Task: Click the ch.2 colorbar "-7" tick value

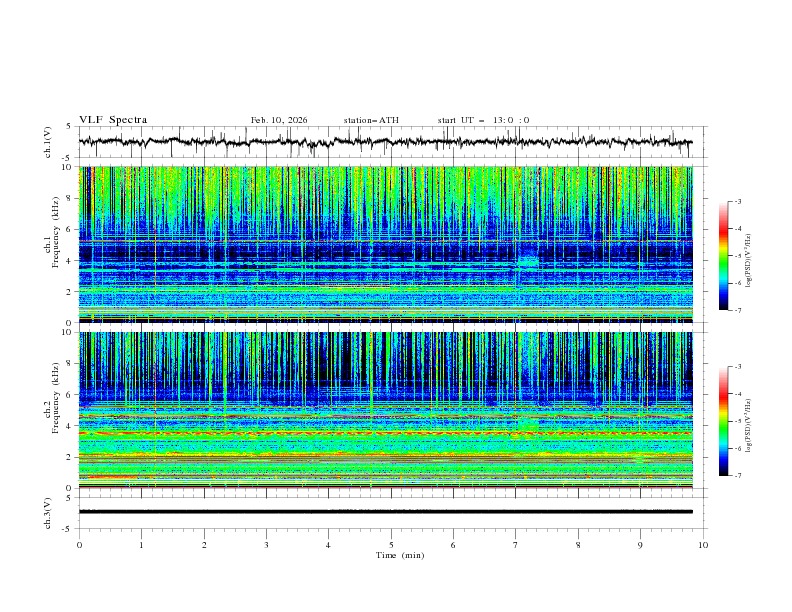Action: click(737, 476)
